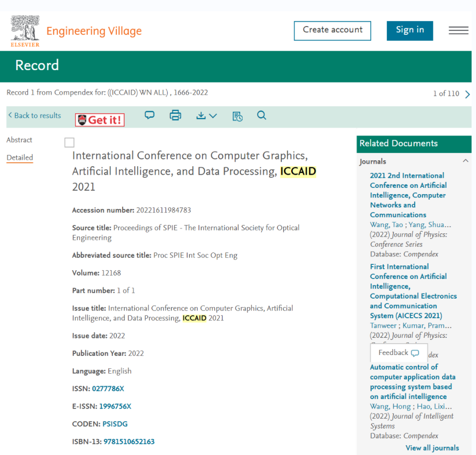Select the record checkbox

point(69,142)
